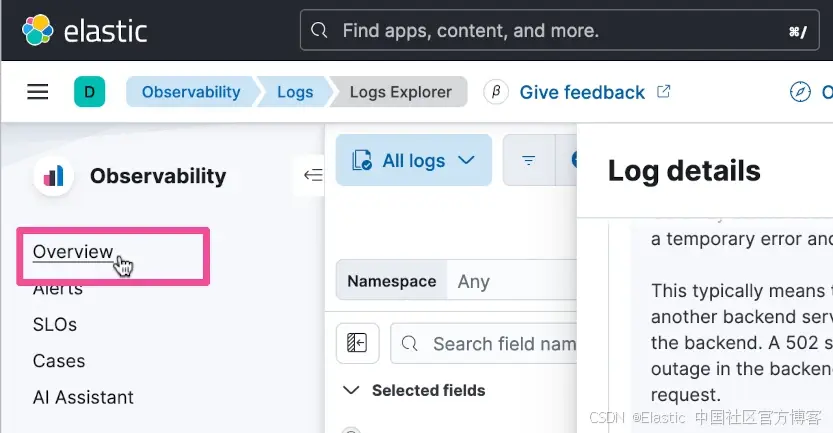The image size is (833, 433).
Task: Go to the Logs breadcrumb
Action: coord(295,92)
